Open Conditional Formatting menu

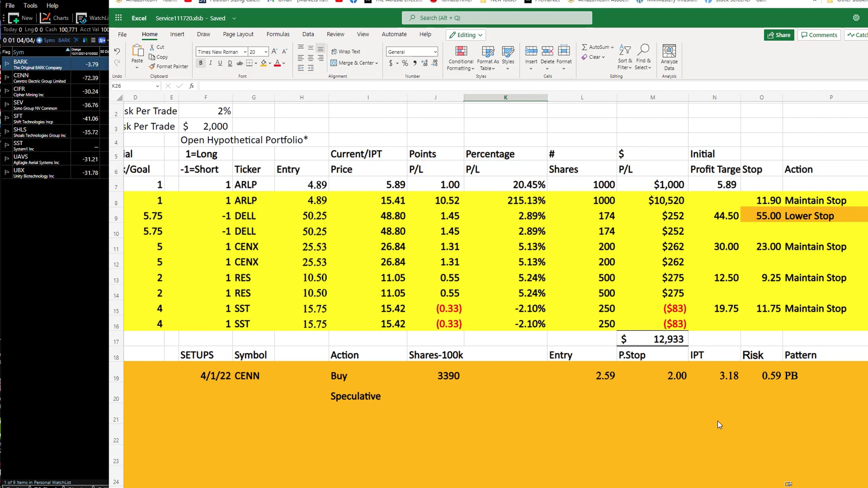[x=461, y=57]
